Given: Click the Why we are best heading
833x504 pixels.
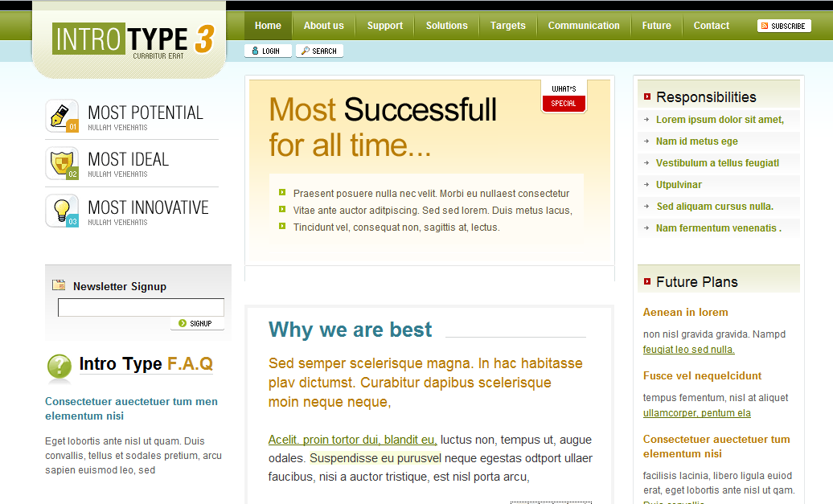Looking at the screenshot, I should (350, 330).
